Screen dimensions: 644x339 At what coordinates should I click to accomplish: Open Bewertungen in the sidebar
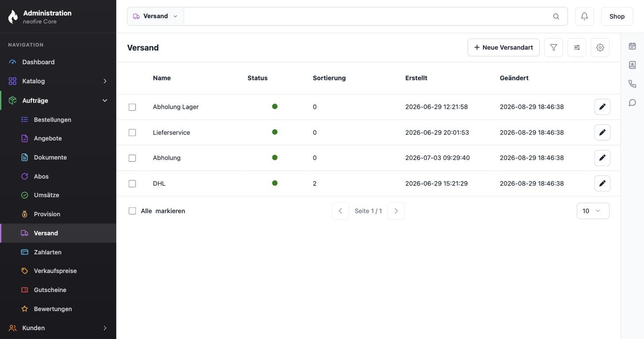pyautogui.click(x=58, y=309)
